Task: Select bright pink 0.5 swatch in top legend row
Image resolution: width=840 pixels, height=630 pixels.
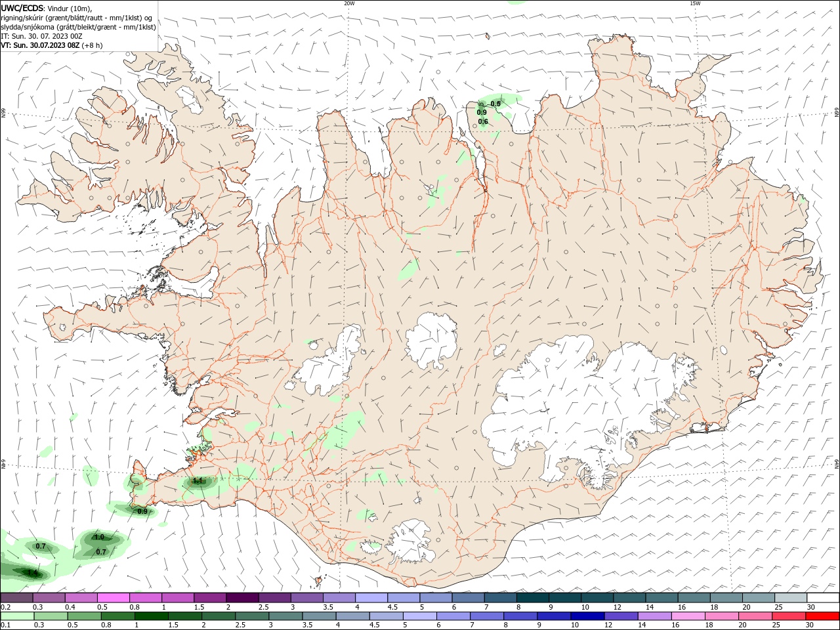Action: click(114, 598)
